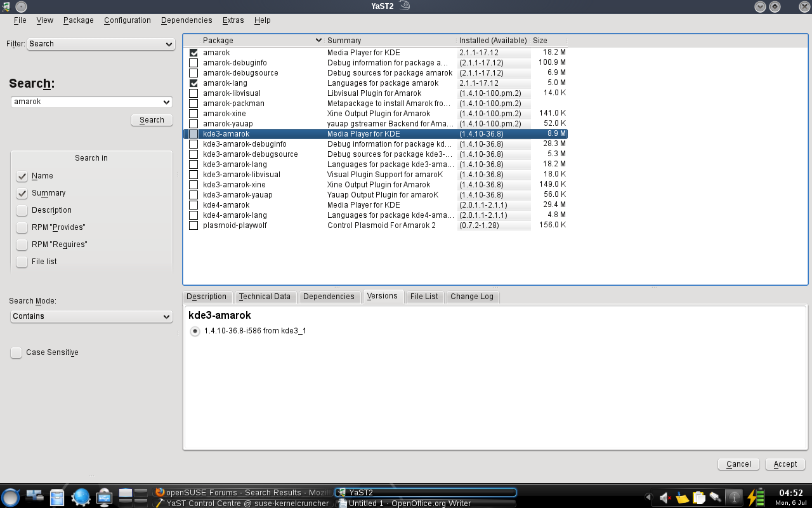Switch to the Dependencies tab
Screen dimensions: 812x508
pyautogui.click(x=329, y=297)
